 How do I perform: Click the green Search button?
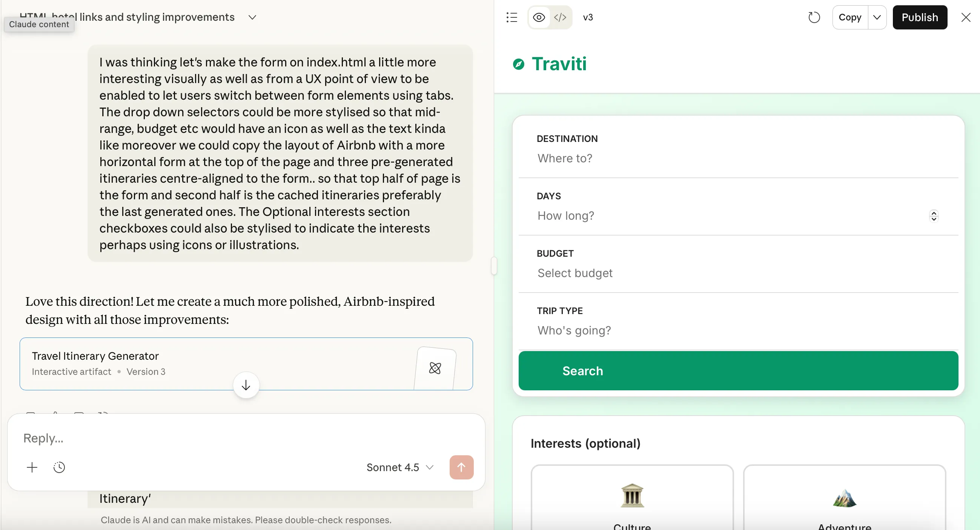pyautogui.click(x=738, y=370)
